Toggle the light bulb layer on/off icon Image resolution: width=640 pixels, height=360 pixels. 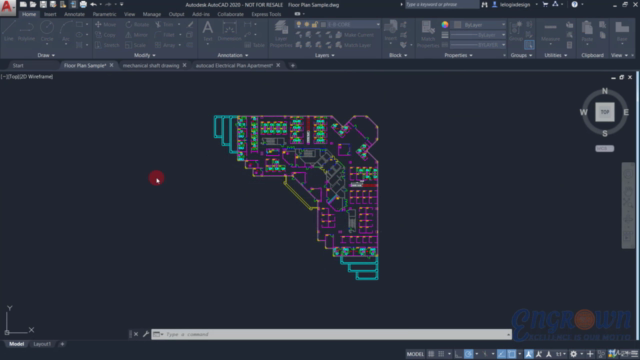tap(299, 24)
